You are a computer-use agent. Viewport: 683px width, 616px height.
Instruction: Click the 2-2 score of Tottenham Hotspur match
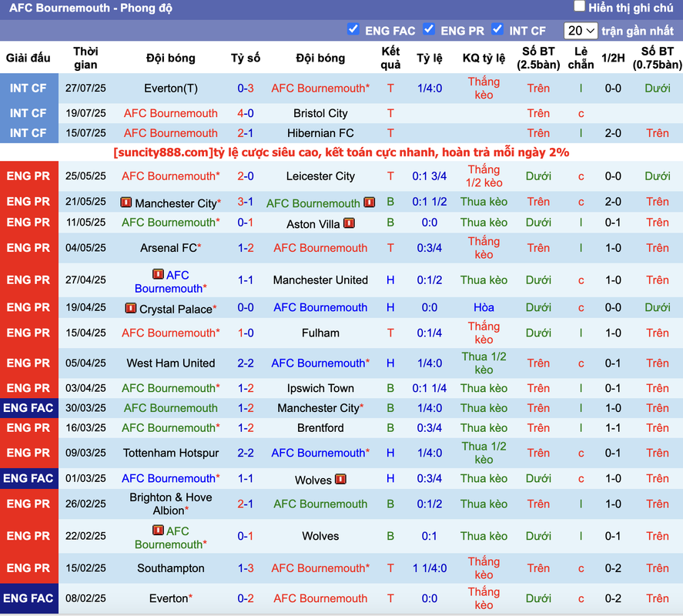pos(246,453)
